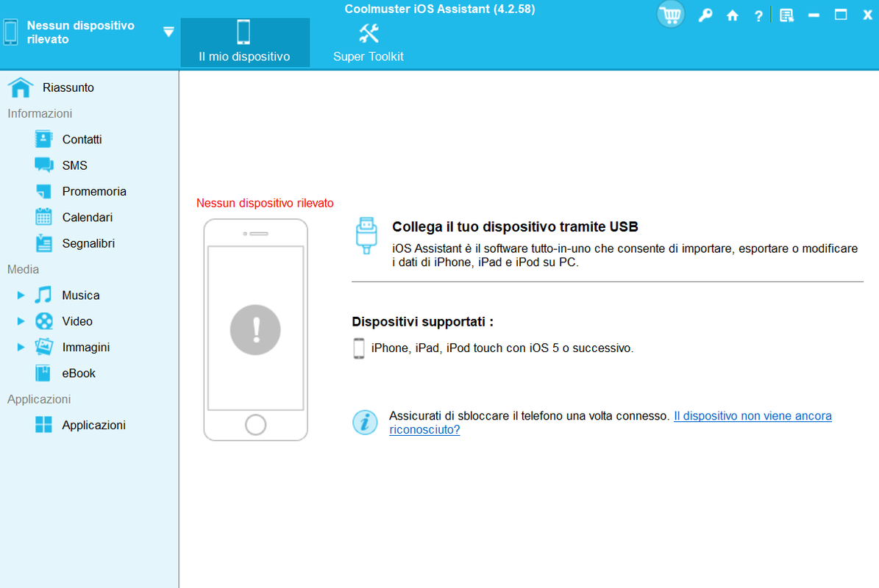
Task: Click the blue info icon
Action: click(365, 422)
